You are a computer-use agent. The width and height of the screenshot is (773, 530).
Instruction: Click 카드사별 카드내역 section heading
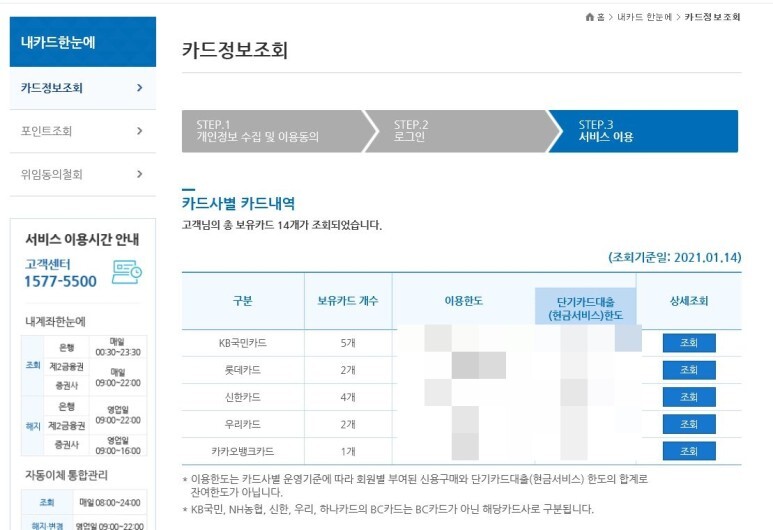[x=239, y=203]
